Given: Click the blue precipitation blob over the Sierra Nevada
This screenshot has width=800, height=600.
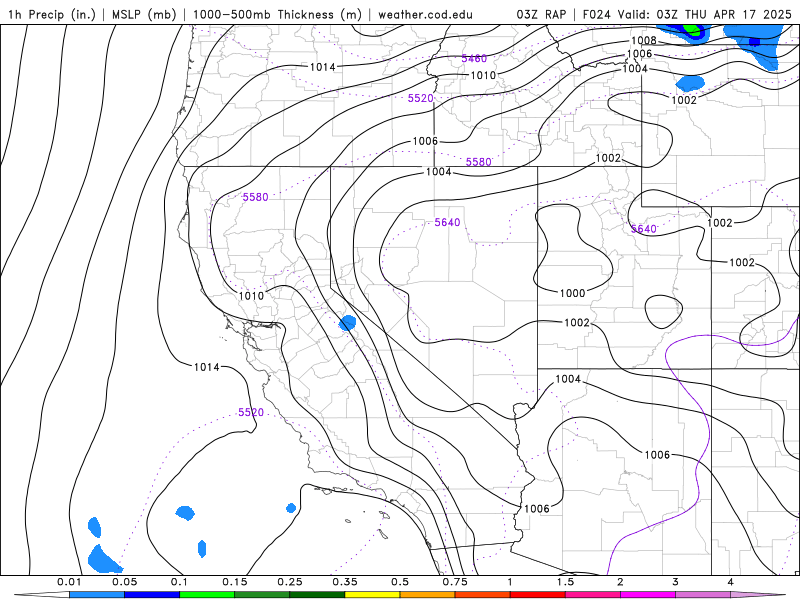Looking at the screenshot, I should click(347, 323).
